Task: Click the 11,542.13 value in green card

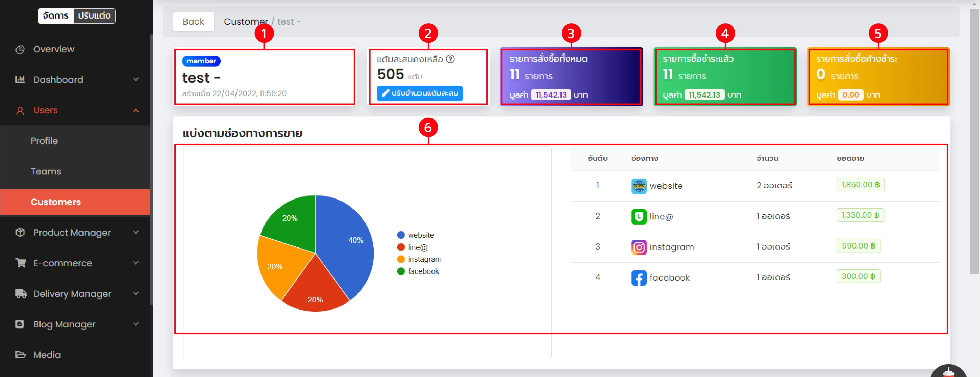Action: [704, 95]
